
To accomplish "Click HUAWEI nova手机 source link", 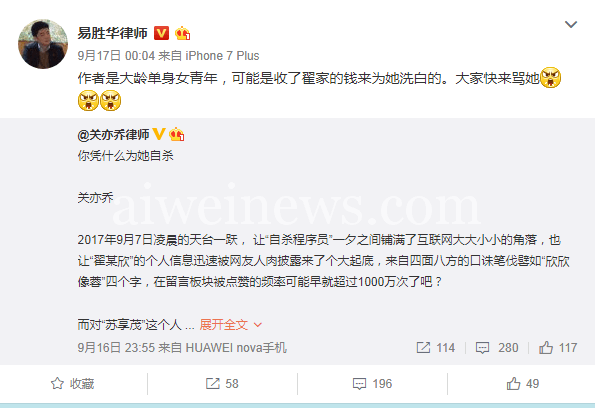I will click(236, 348).
